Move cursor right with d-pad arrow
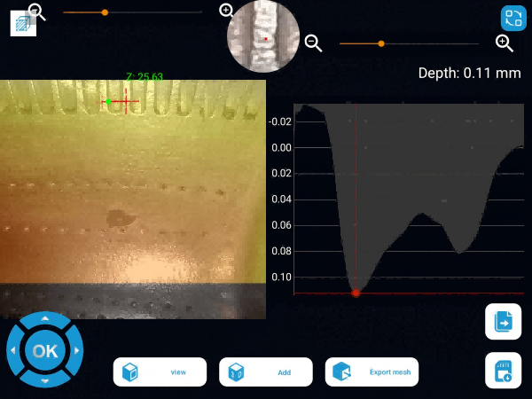Screen dimensions: 532x399 [x=76, y=350]
